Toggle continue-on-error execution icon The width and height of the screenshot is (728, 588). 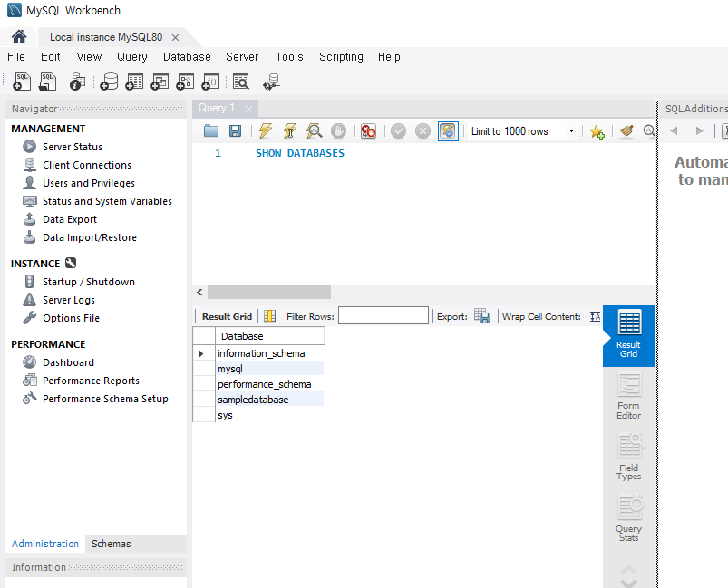(x=369, y=131)
